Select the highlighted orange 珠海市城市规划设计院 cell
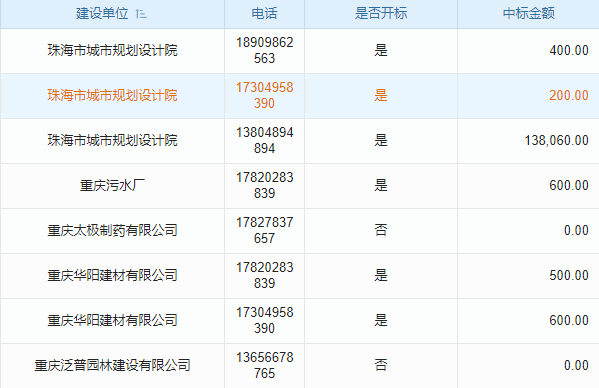 (112, 95)
